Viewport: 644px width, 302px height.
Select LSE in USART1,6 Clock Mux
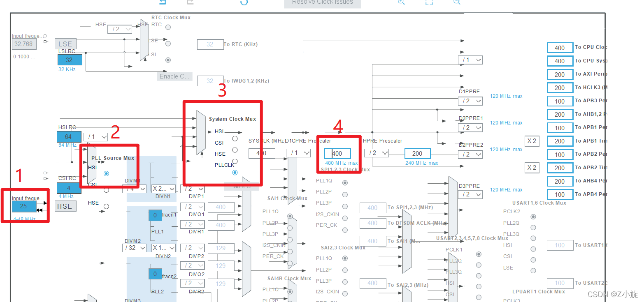(533, 270)
